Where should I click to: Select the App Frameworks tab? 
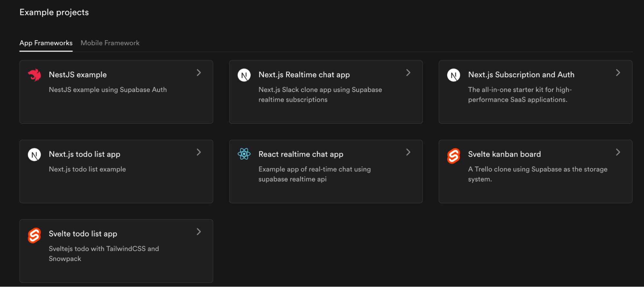46,43
